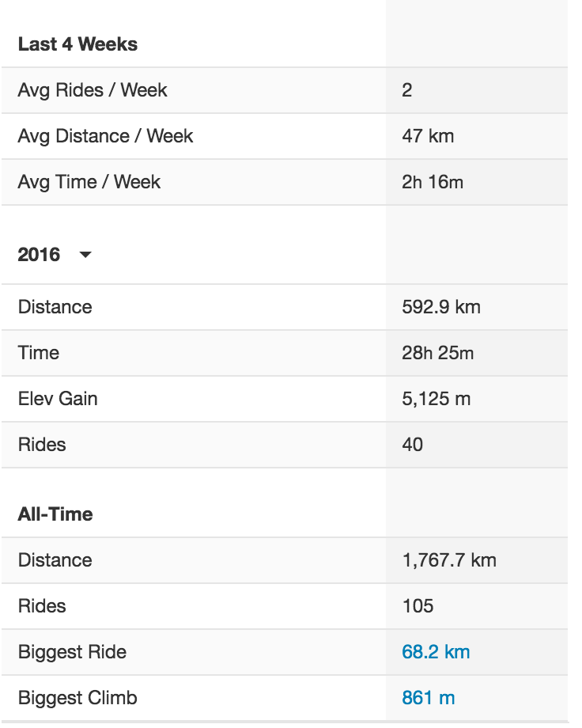Click the Biggest Climb row label
The height and width of the screenshot is (728, 582).
tap(77, 698)
